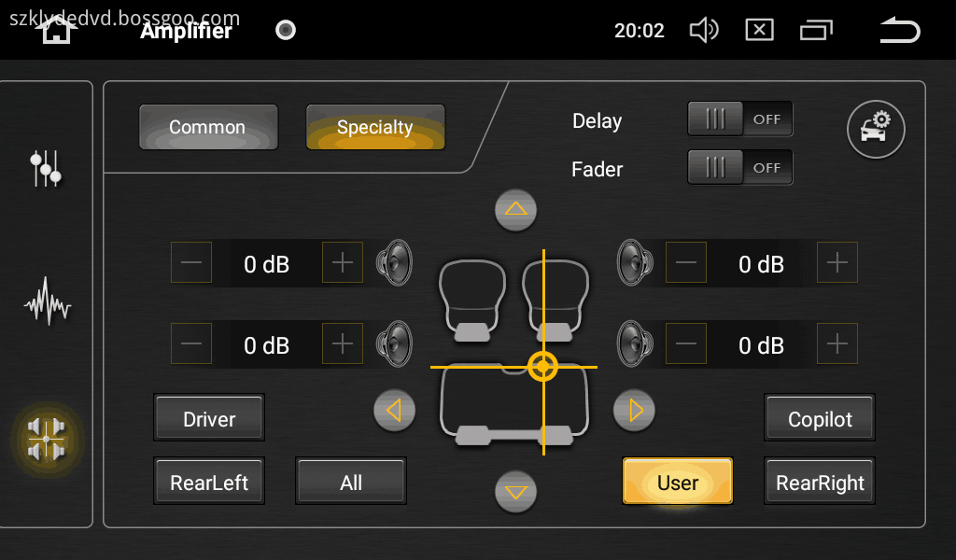Click the Delay label
Image resolution: width=956 pixels, height=560 pixels.
(x=597, y=120)
